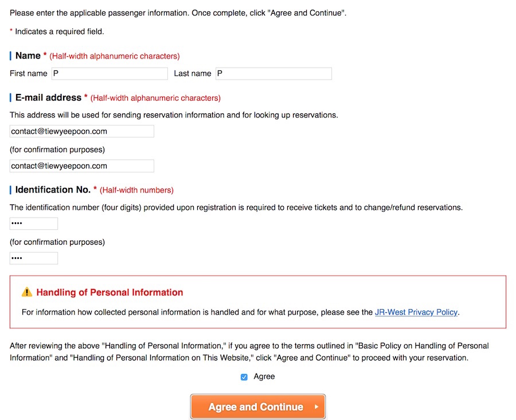
Task: Click the first Identification No. field
Action: click(34, 223)
